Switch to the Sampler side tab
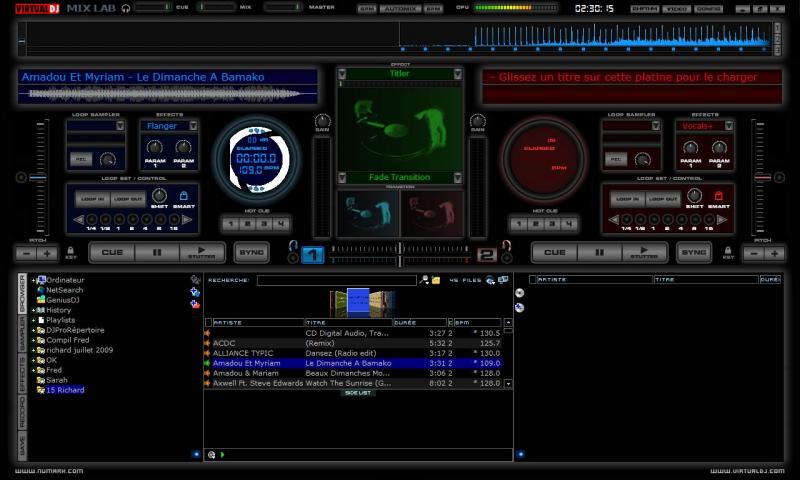Image resolution: width=800 pixels, height=480 pixels. [22, 334]
